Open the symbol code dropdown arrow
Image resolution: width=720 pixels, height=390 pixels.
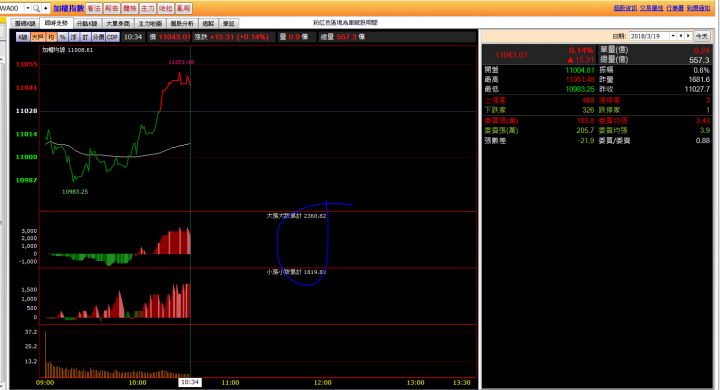pyautogui.click(x=28, y=8)
